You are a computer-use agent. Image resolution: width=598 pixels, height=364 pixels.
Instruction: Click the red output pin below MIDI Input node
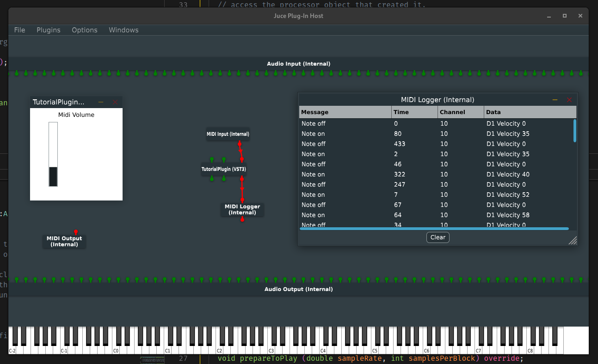240,143
